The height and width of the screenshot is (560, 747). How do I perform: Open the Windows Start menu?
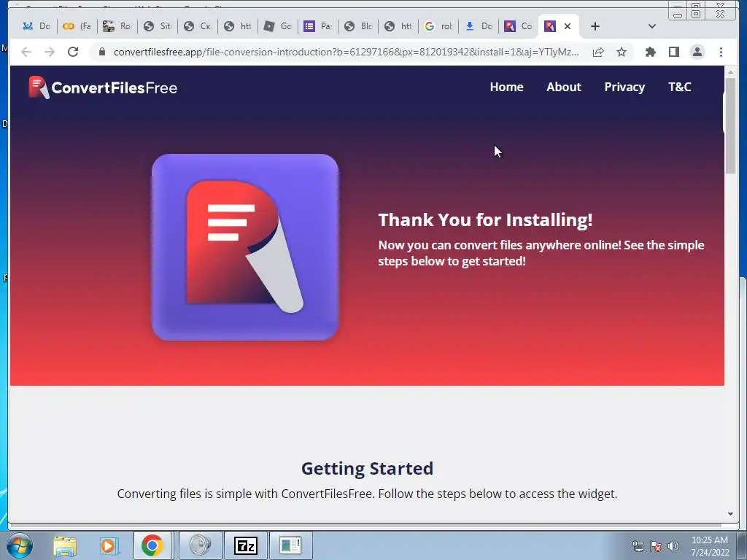(20, 545)
